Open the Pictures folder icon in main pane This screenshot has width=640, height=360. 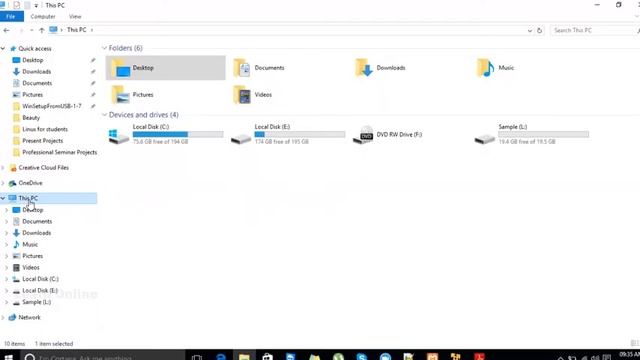(x=120, y=95)
